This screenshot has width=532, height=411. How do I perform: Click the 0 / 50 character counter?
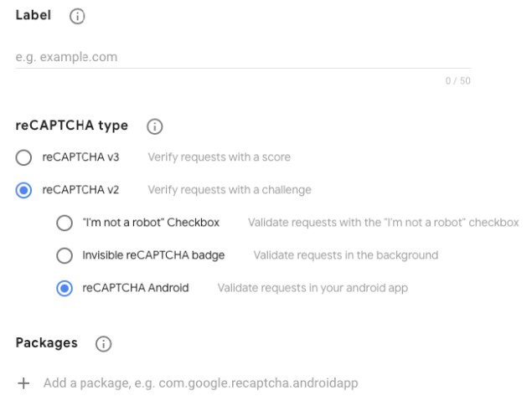click(x=457, y=80)
